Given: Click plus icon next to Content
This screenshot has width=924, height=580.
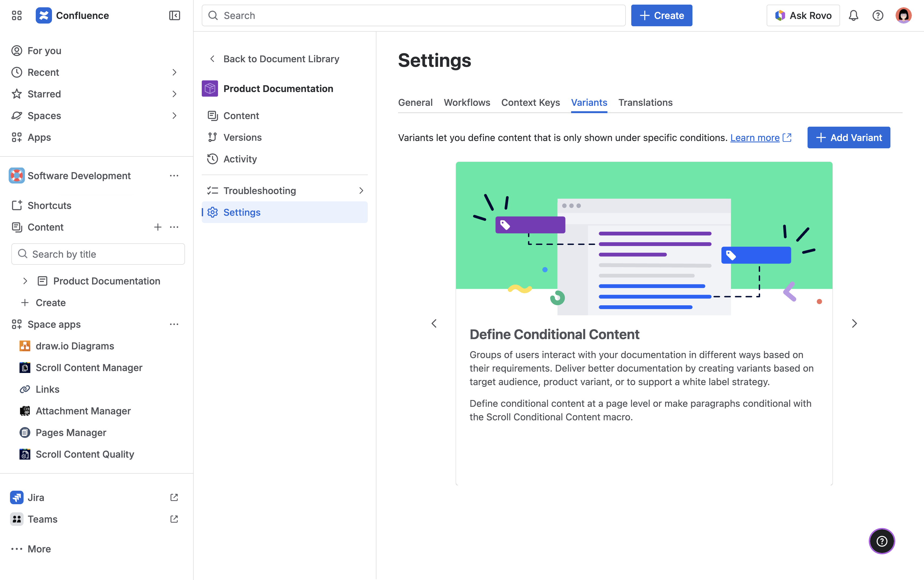Looking at the screenshot, I should click(157, 227).
